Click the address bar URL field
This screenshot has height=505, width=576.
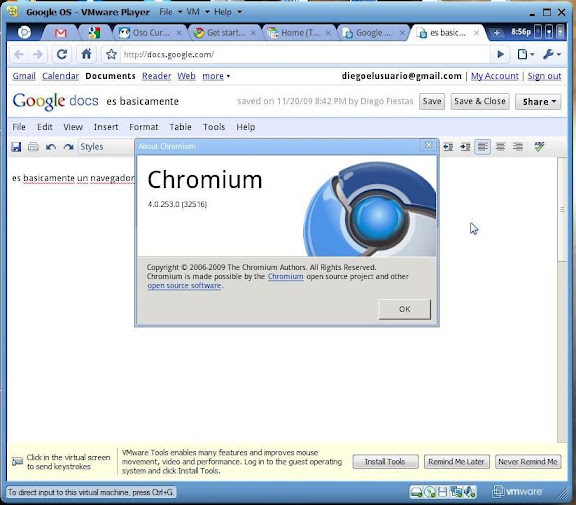(x=305, y=55)
